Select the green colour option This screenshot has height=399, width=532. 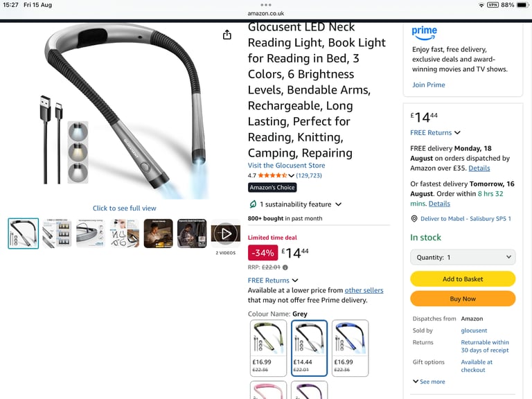268,348
